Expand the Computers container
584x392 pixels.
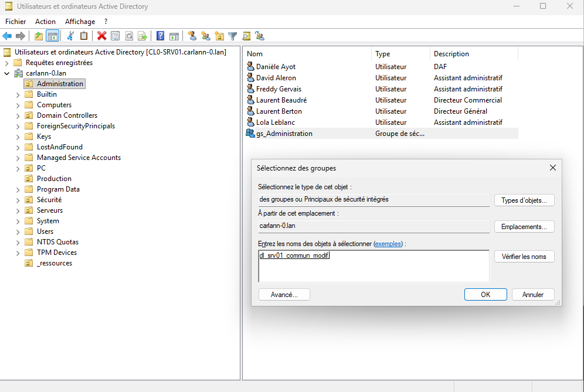click(x=18, y=105)
